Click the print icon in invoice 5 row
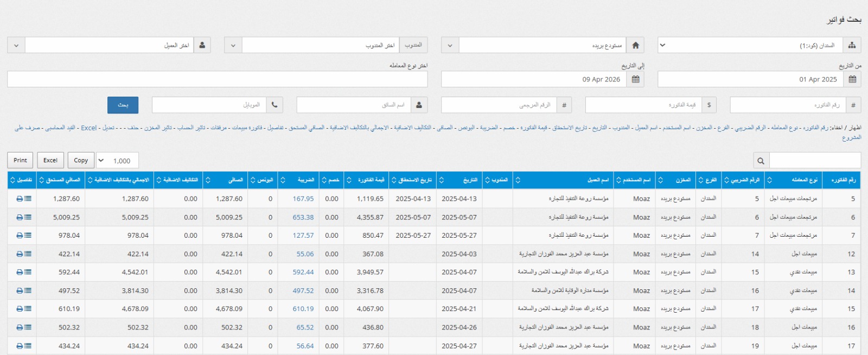The image size is (868, 355). click(20, 199)
